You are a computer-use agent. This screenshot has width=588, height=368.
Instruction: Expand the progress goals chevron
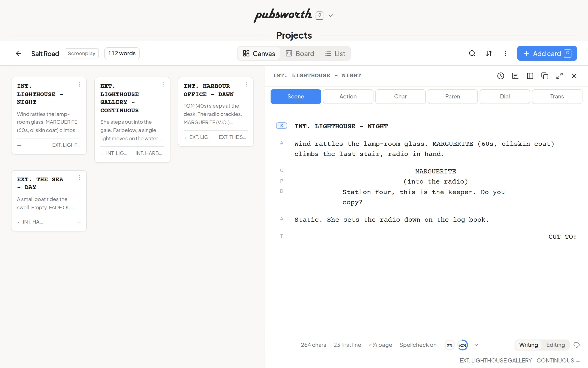[476, 345]
